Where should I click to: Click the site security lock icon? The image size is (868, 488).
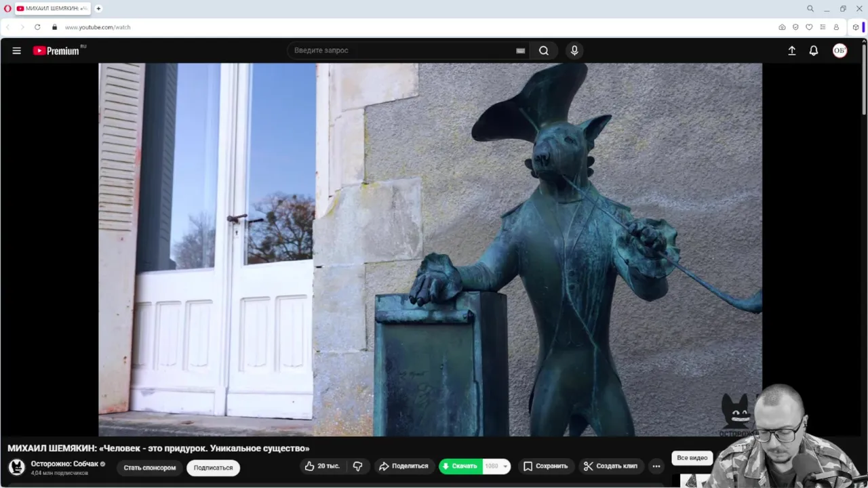tap(55, 27)
